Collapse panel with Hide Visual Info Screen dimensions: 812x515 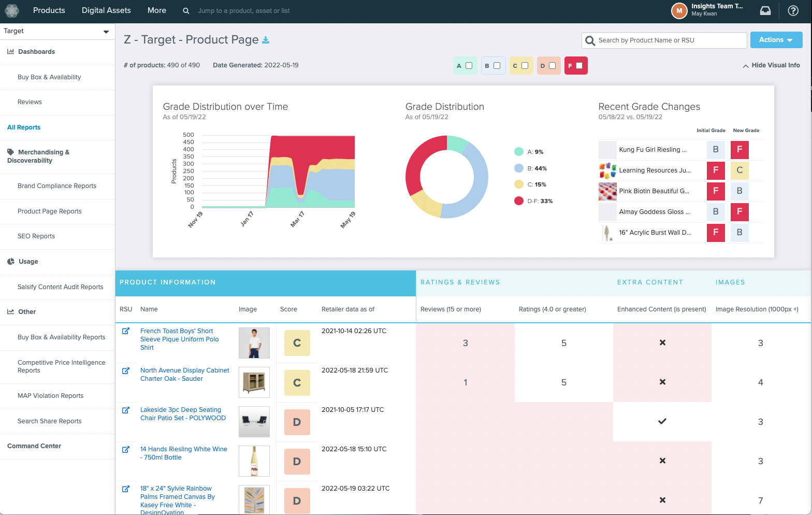click(x=771, y=65)
